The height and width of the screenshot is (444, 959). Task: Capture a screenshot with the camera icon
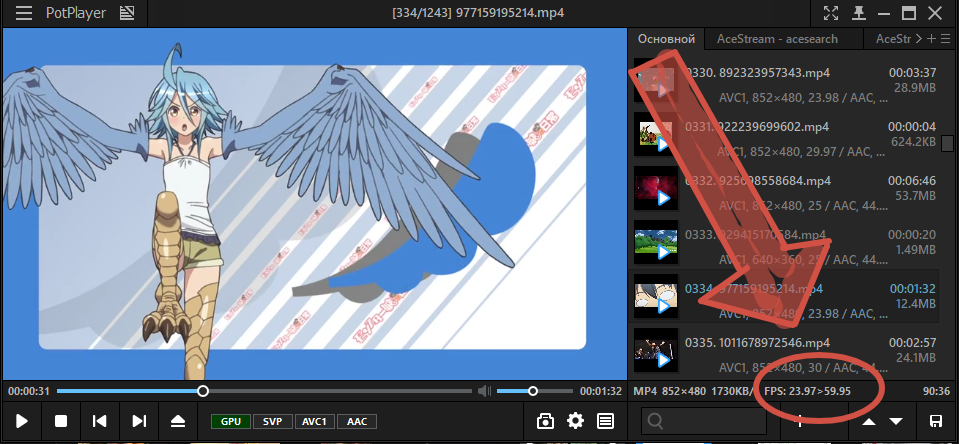pos(545,421)
